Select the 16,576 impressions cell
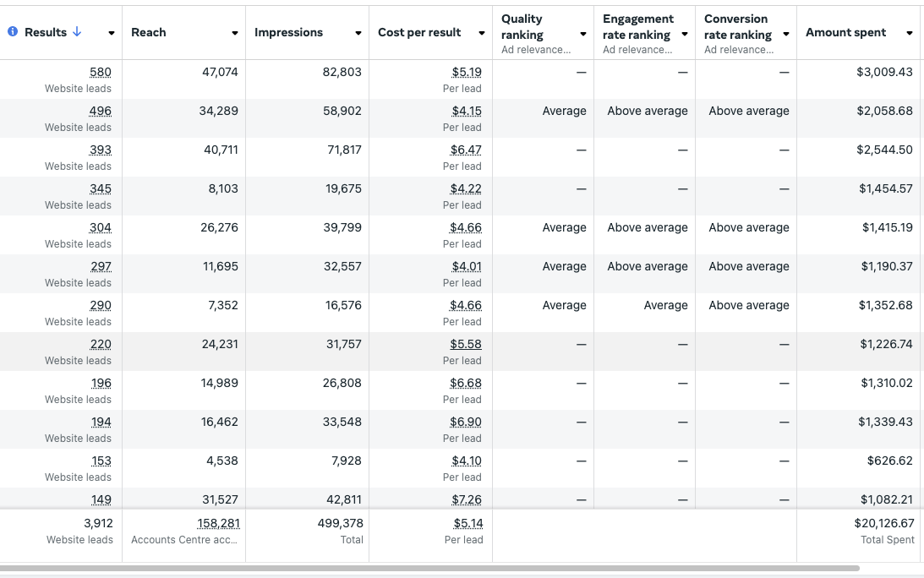This screenshot has width=924, height=578. tap(343, 305)
